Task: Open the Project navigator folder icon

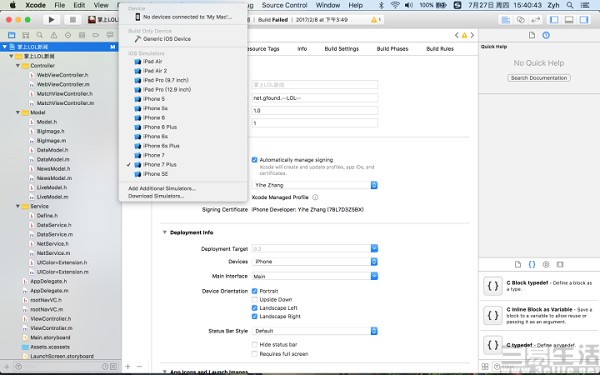Action: (11, 35)
